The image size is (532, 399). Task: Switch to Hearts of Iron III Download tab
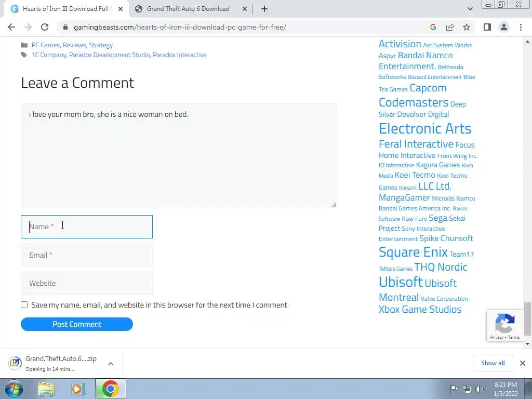tap(66, 9)
